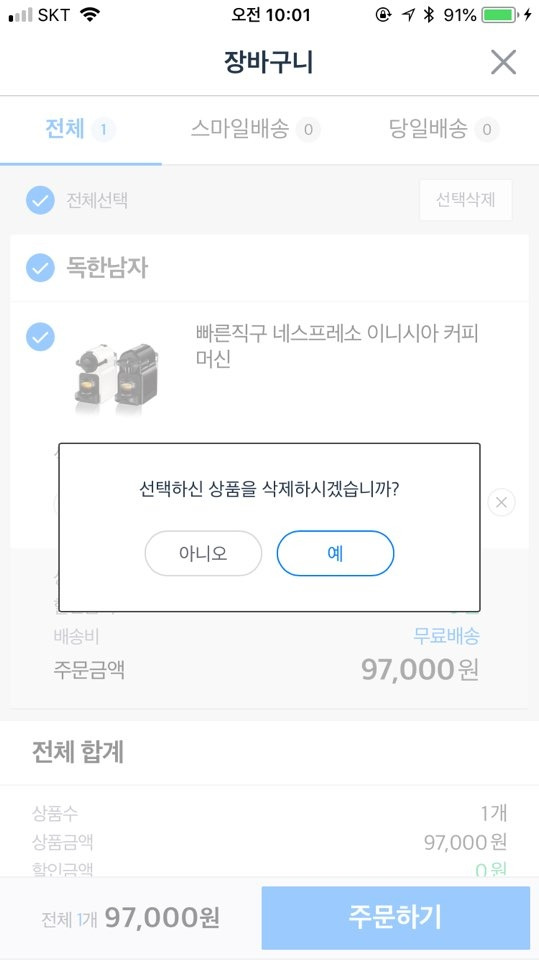
Task: Tap the location arrow status icon
Action: point(409,15)
